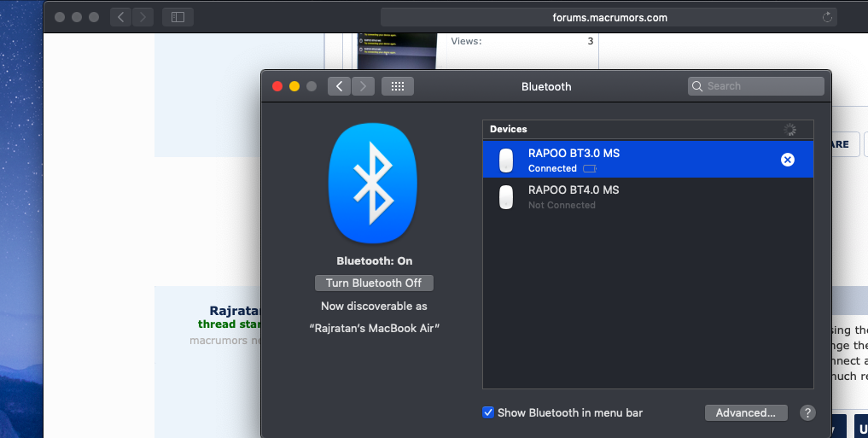Click magnifier icon in Search field
868x438 pixels.
697,86
